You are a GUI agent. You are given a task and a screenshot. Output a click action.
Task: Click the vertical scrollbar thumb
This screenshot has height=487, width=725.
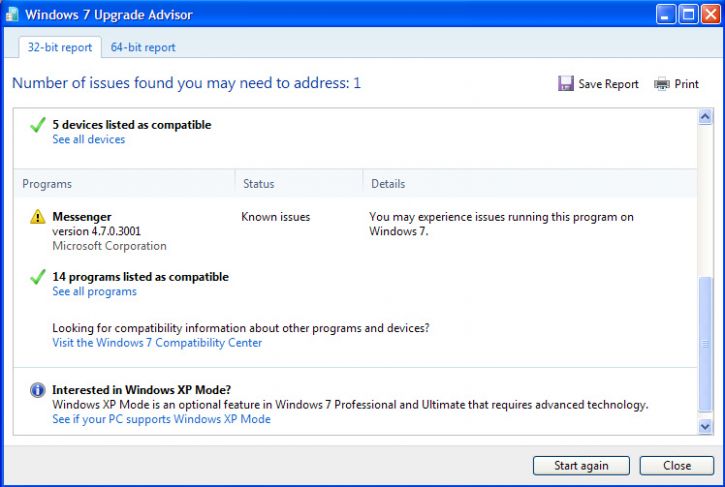(x=705, y=344)
